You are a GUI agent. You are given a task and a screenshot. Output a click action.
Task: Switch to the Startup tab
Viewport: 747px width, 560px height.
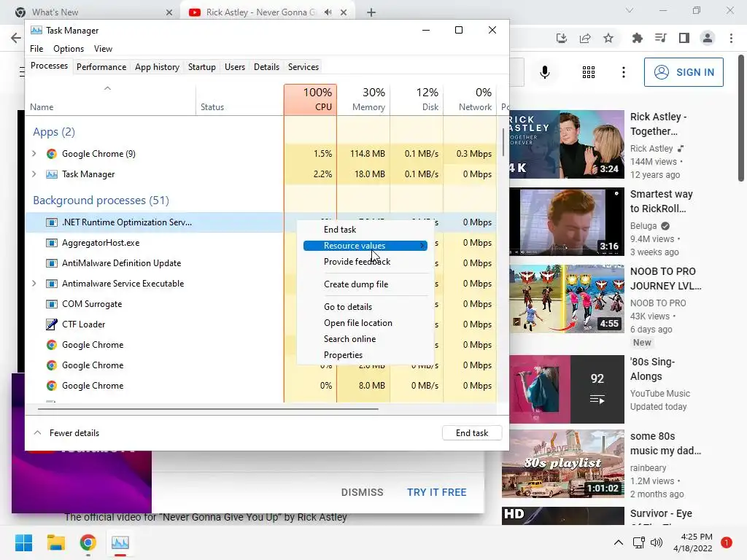(201, 67)
